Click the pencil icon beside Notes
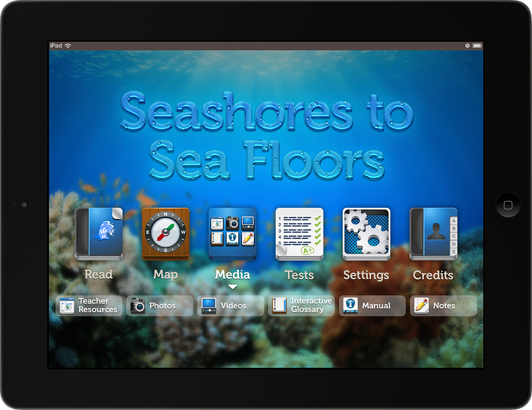 tap(421, 306)
